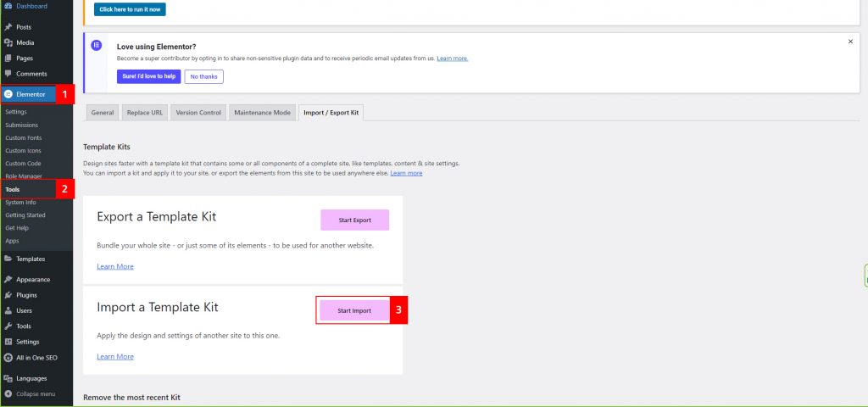Click the All in One SEO gear icon
This screenshot has width=868, height=407.
[x=8, y=358]
